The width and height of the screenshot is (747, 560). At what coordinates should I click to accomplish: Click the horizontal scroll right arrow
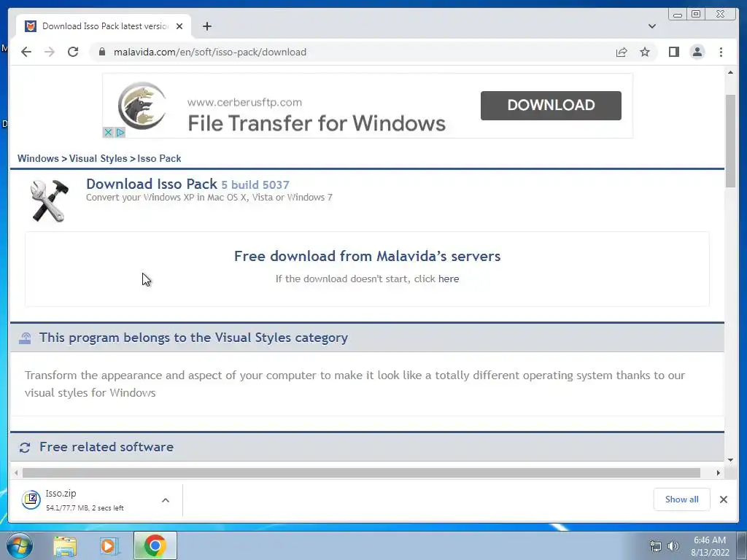(x=719, y=472)
